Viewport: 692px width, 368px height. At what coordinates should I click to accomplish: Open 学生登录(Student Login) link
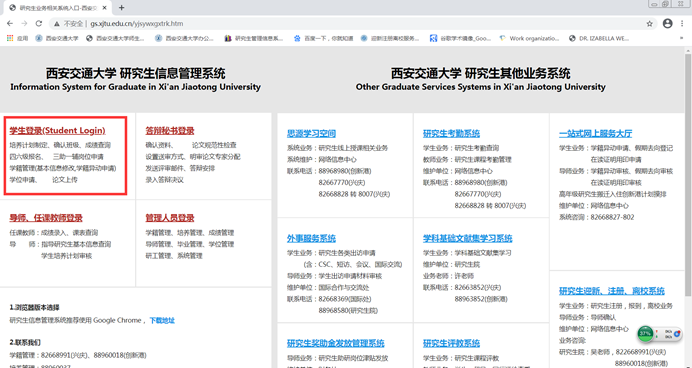(57, 131)
